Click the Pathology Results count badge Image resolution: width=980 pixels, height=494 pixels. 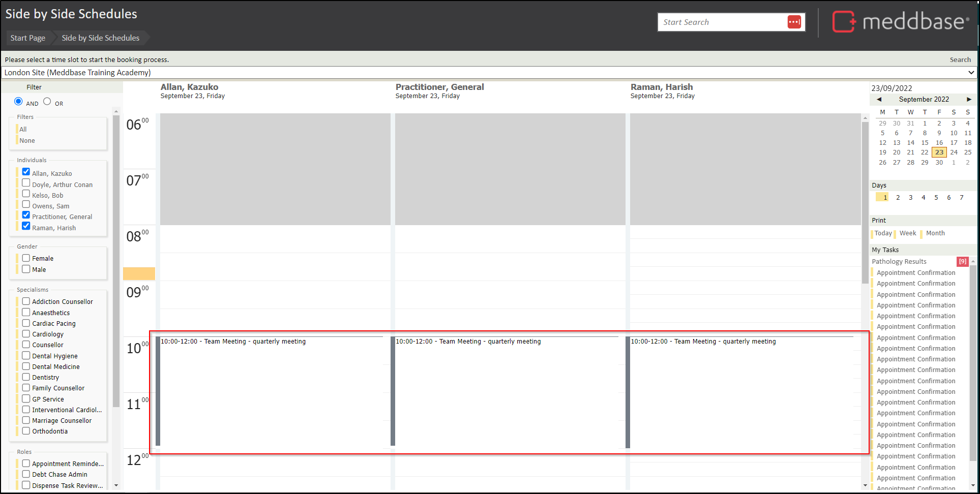tap(962, 262)
